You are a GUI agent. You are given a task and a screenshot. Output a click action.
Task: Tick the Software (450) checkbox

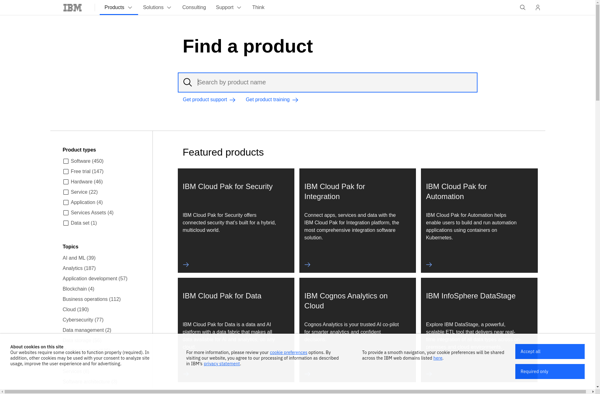click(x=66, y=161)
